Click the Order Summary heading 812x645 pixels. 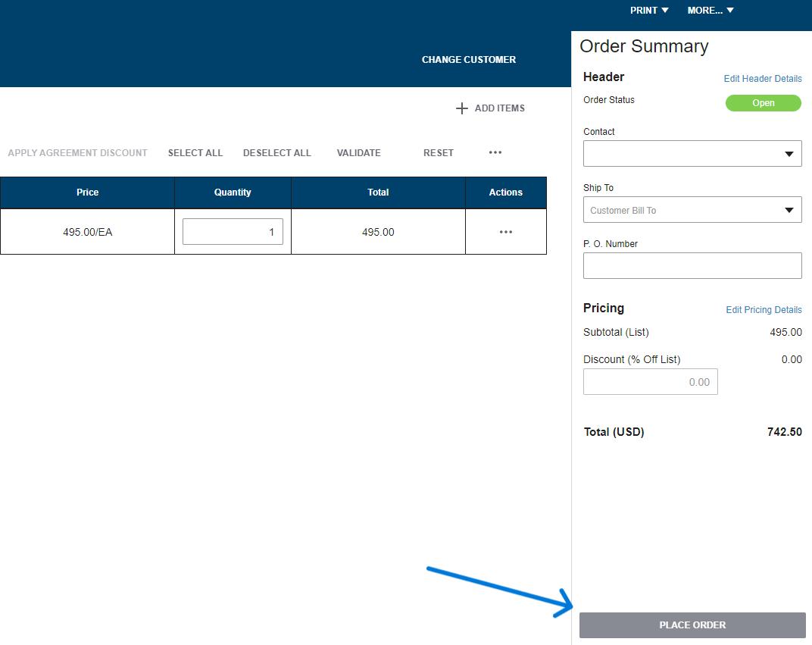tap(644, 46)
